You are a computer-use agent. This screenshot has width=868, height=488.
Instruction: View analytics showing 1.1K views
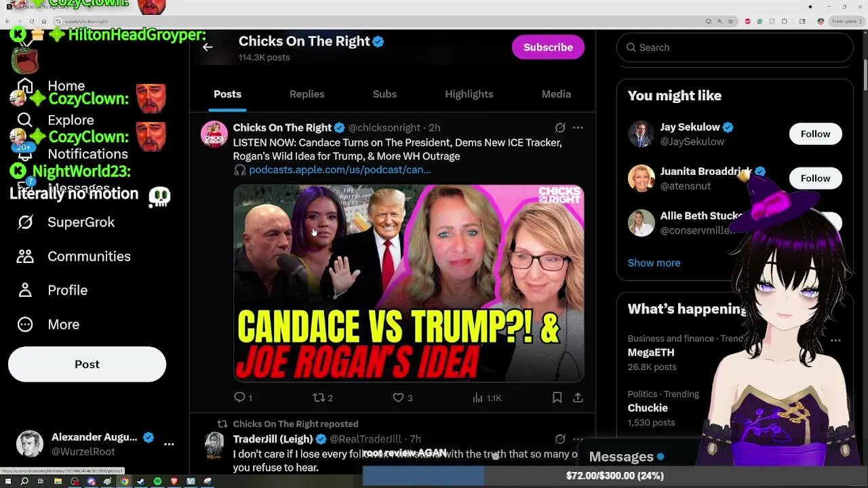click(x=487, y=398)
